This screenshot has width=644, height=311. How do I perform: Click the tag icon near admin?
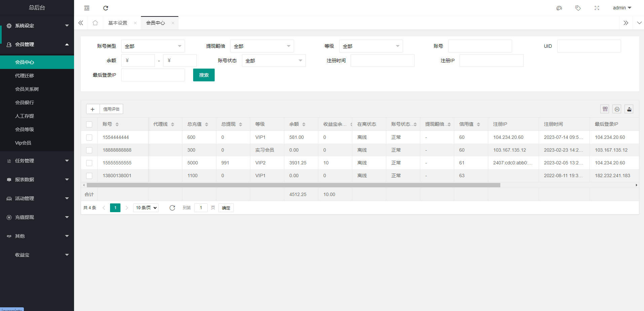pos(578,8)
